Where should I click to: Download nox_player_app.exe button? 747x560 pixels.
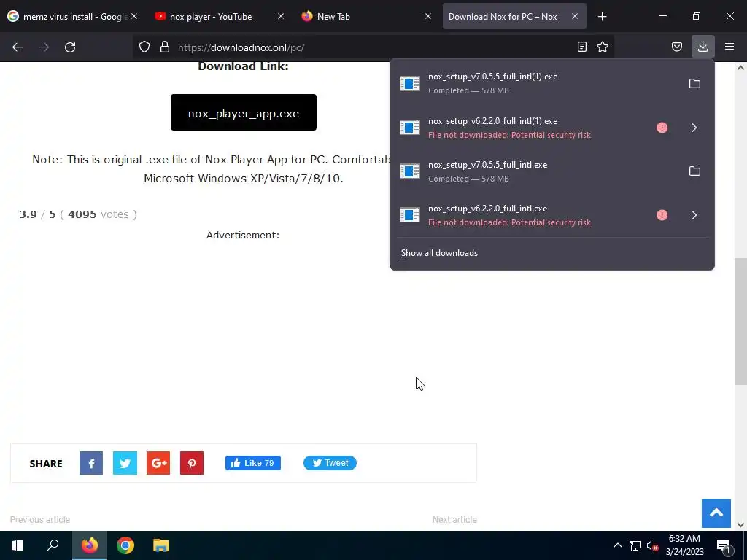[244, 112]
